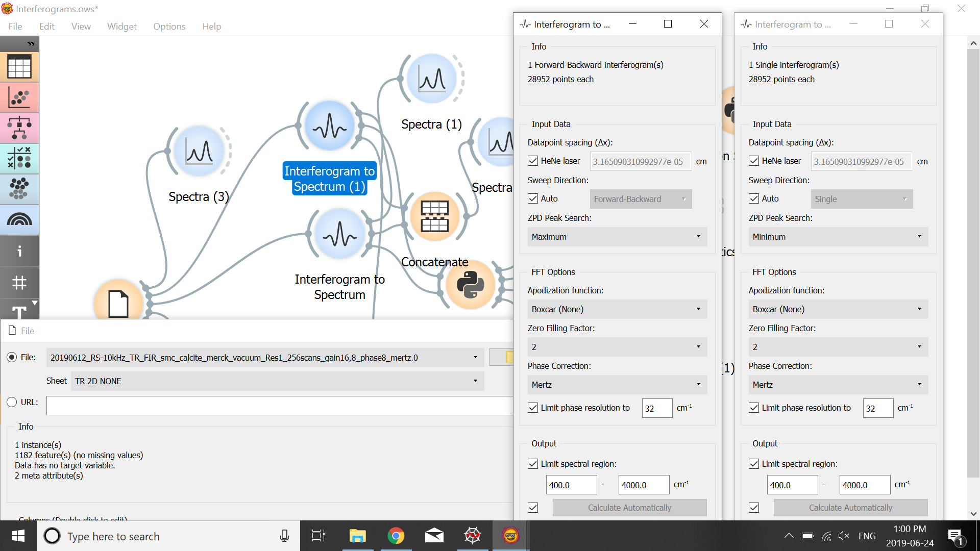Screen dimensions: 980x551
Task: Click the Concatenate widget node on canvas
Action: coord(434,216)
